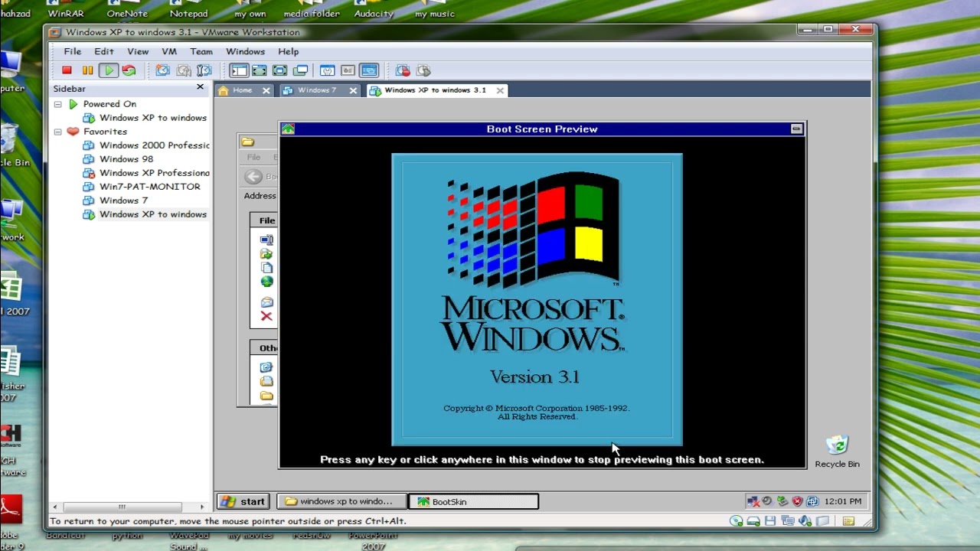Select the windows xp to windo... taskbar button
This screenshot has width=980, height=551.
(341, 501)
